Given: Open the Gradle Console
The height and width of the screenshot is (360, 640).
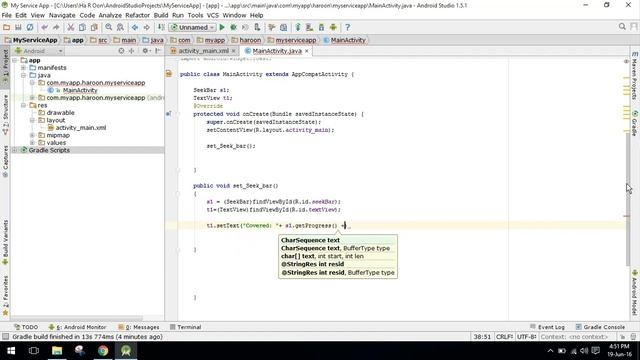Looking at the screenshot, I should (600, 327).
